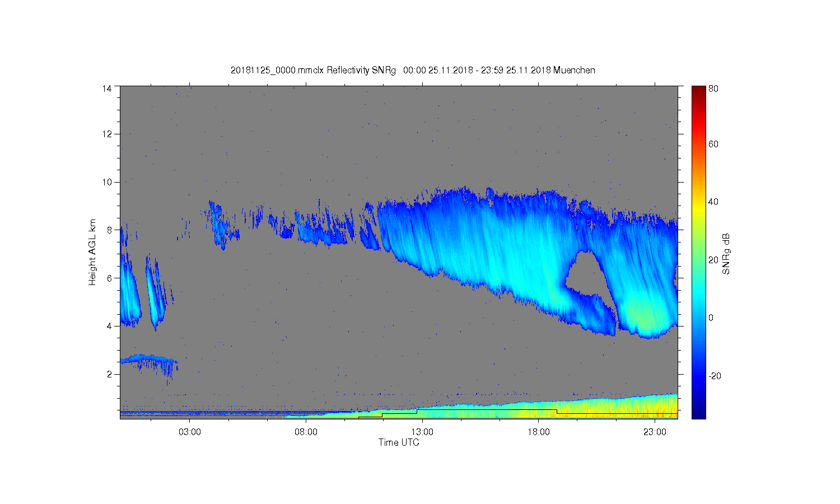Image resolution: width=840 pixels, height=504 pixels.
Task: Click the plot title mentioning Muenchen
Action: coord(413,71)
